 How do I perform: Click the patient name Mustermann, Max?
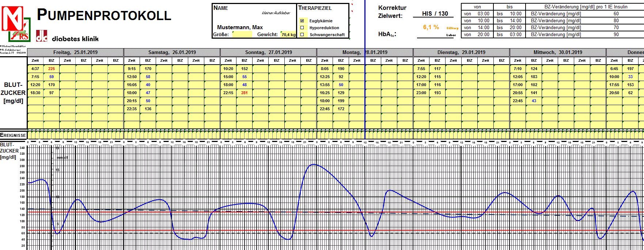tap(240, 27)
